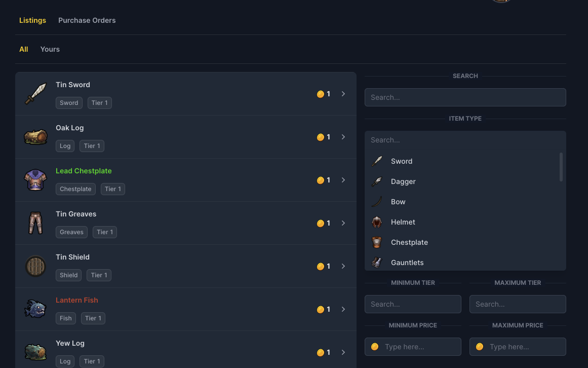
Task: Choose Helmet in the item type list
Action: point(403,222)
